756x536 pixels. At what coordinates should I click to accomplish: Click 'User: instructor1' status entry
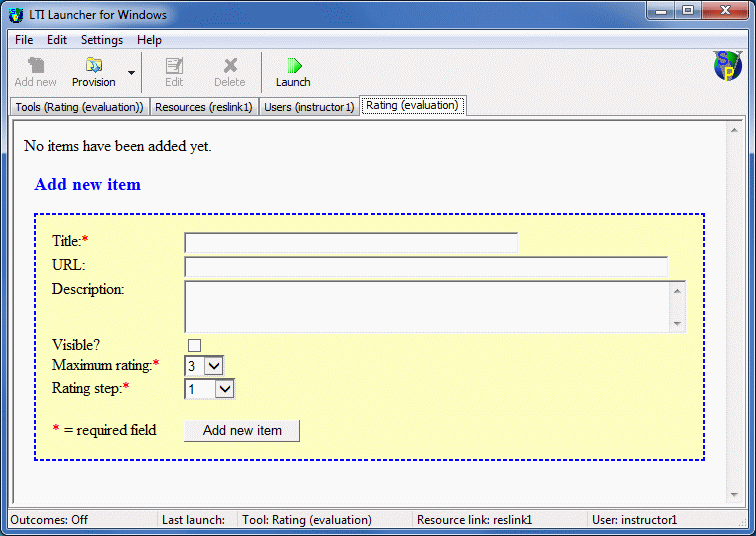[634, 520]
